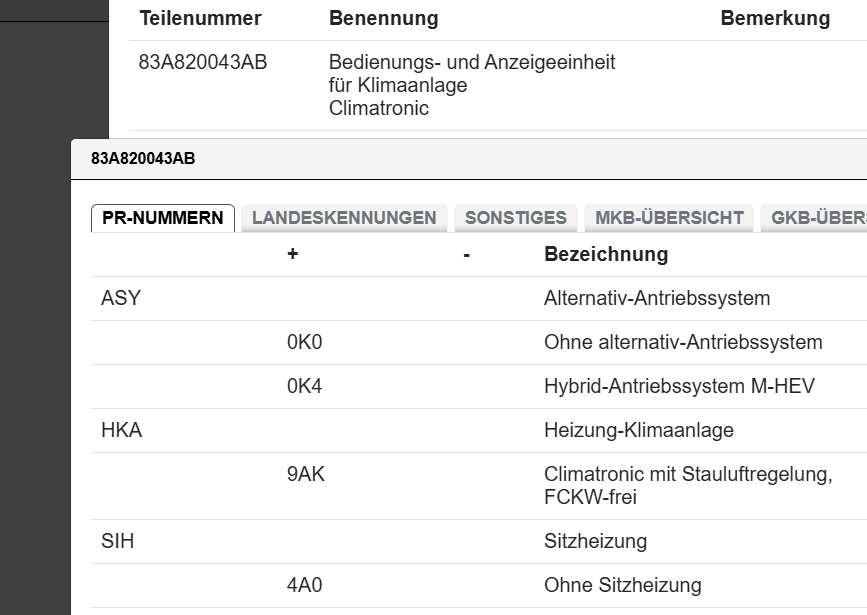Open the MKB-ÜBERSICHT tab
The image size is (867, 615).
[669, 218]
